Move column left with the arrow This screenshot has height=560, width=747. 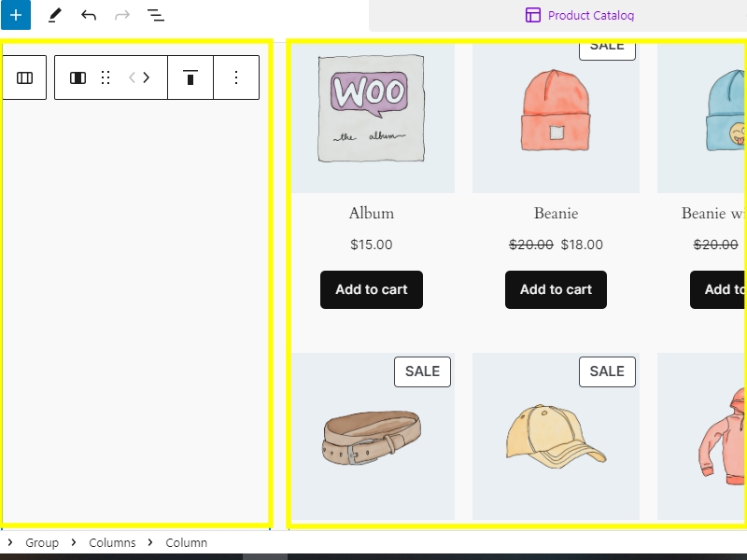(x=132, y=77)
